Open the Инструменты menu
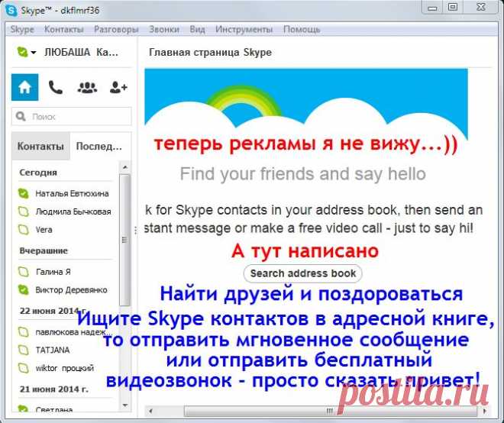This screenshot has width=504, height=423. (244, 30)
